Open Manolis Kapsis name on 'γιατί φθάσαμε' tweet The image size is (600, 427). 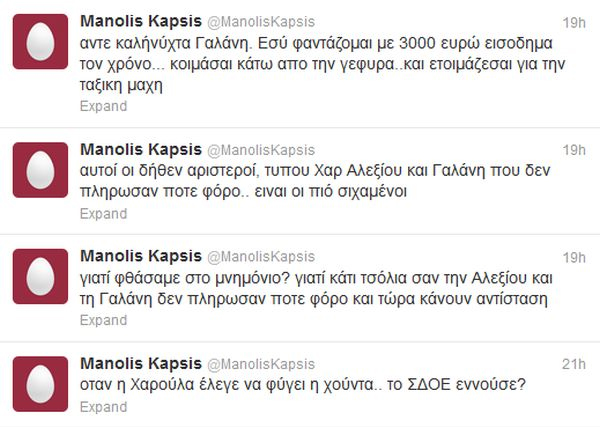pos(139,256)
